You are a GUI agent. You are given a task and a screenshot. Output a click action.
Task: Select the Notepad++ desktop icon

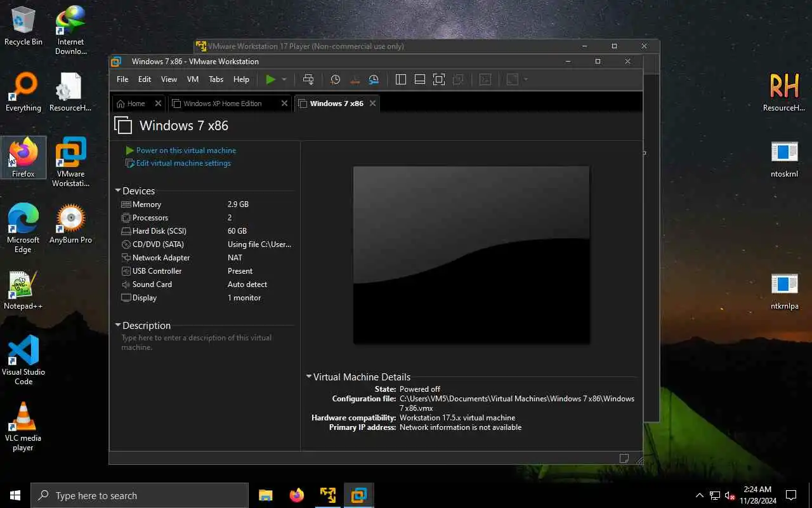23,290
